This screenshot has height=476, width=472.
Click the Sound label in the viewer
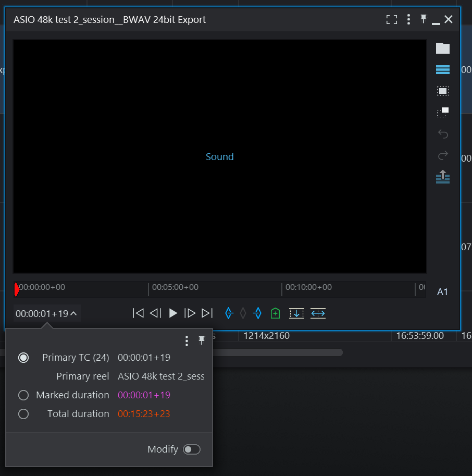click(x=220, y=156)
